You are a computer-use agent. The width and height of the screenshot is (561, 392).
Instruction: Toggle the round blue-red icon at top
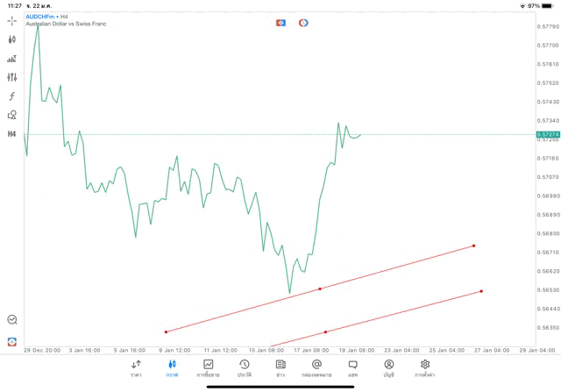[x=303, y=22]
